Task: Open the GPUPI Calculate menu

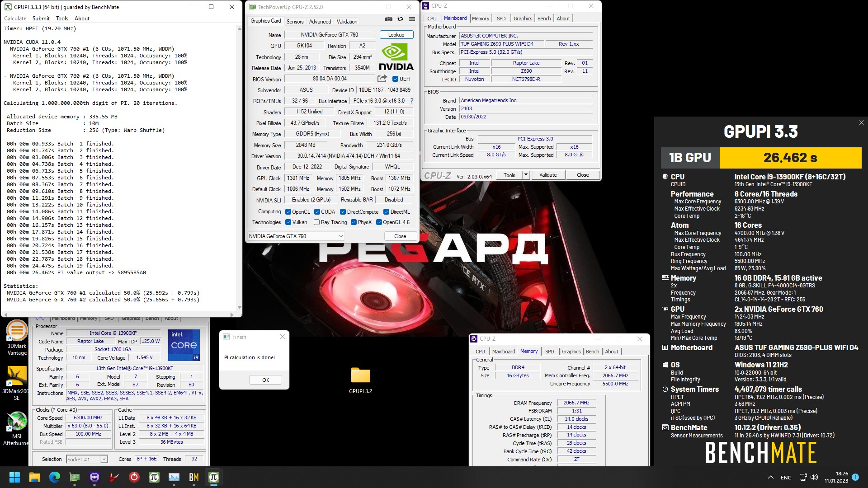Action: 15,19
